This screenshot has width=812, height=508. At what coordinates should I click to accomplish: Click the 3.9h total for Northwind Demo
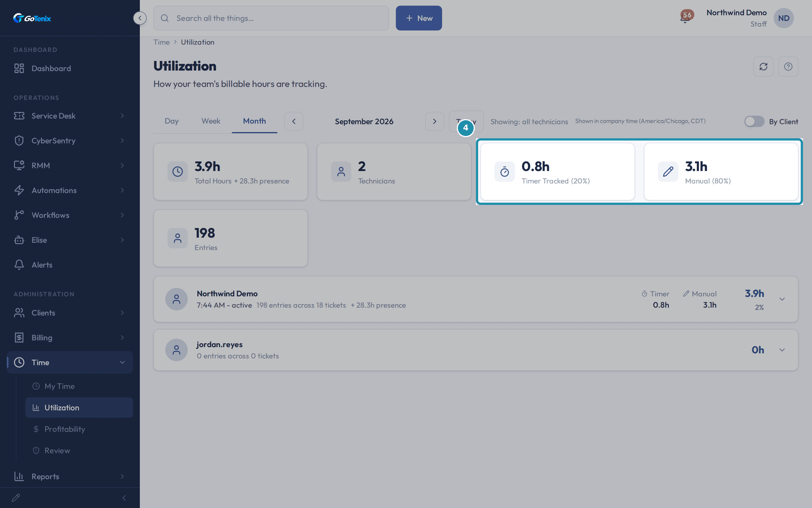pos(754,293)
